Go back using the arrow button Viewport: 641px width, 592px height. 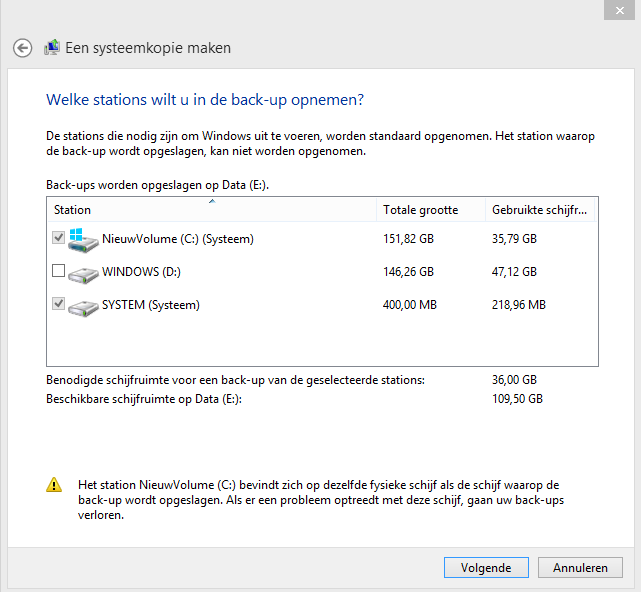pos(22,48)
